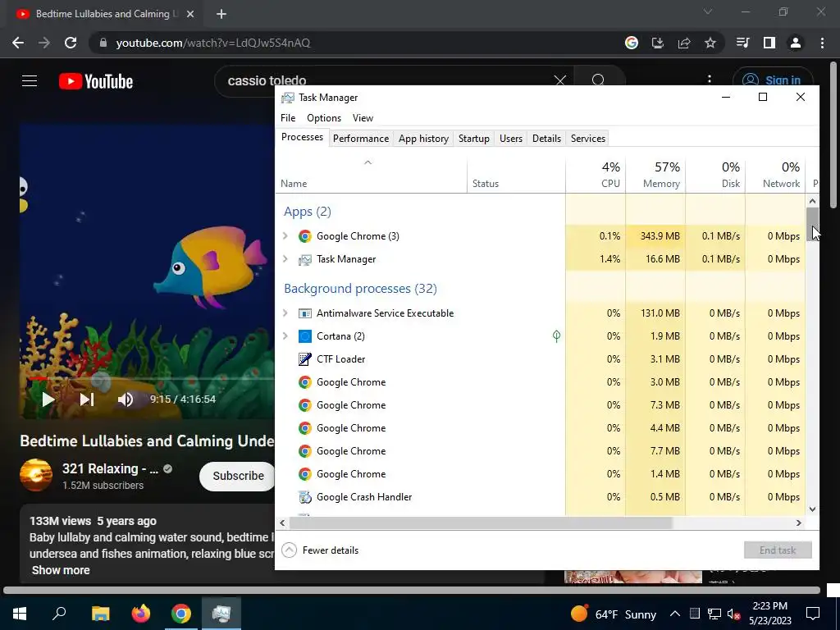Bookmark this page with the star icon

[710, 43]
